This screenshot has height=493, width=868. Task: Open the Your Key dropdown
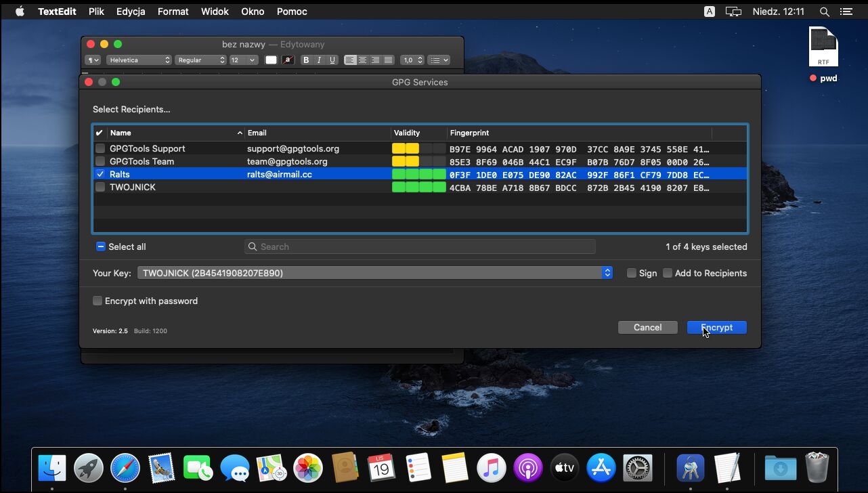pyautogui.click(x=374, y=273)
